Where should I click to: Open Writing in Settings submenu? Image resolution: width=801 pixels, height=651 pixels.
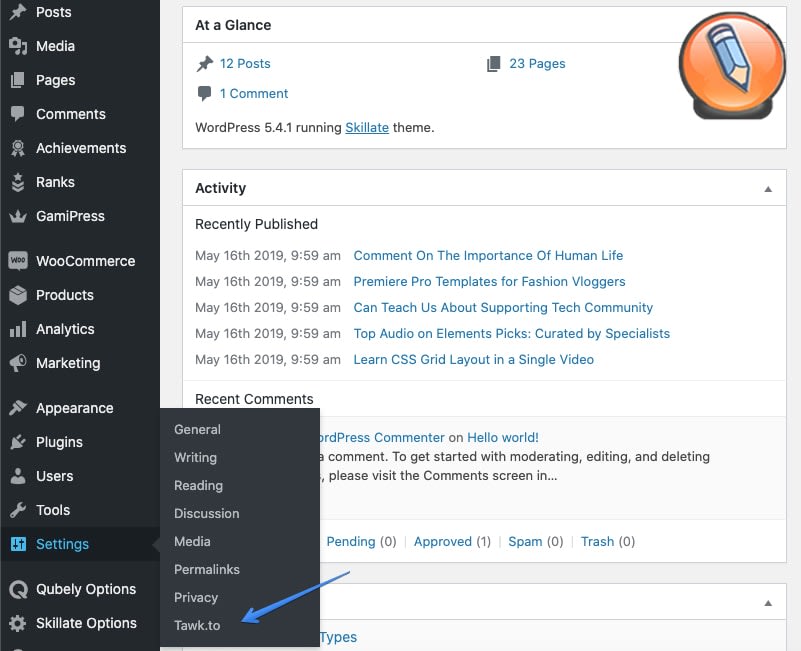[195, 457]
